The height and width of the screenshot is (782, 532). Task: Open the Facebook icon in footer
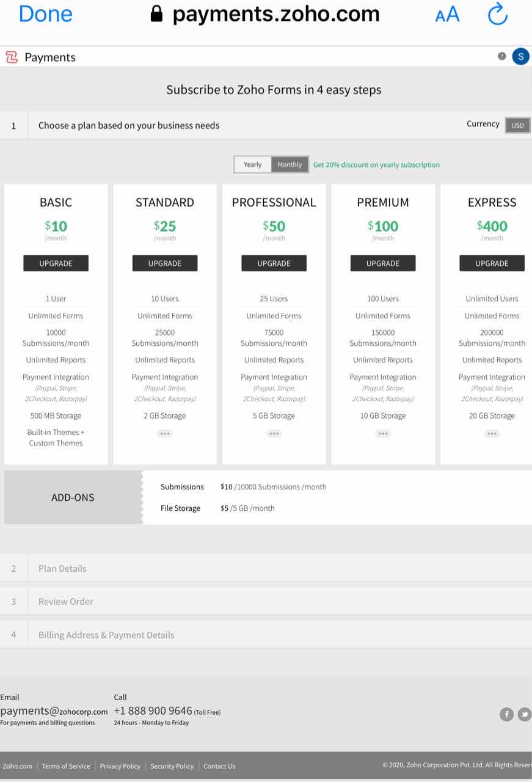506,714
